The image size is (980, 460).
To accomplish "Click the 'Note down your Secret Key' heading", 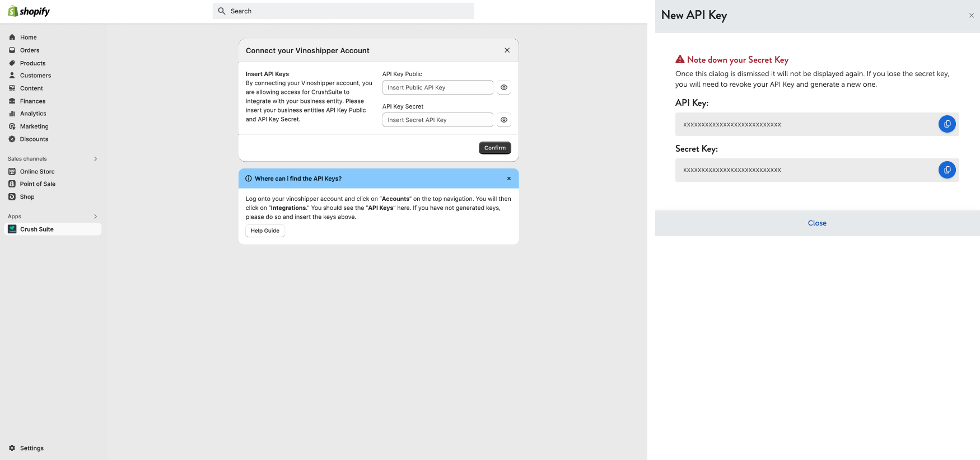I will coord(738,60).
